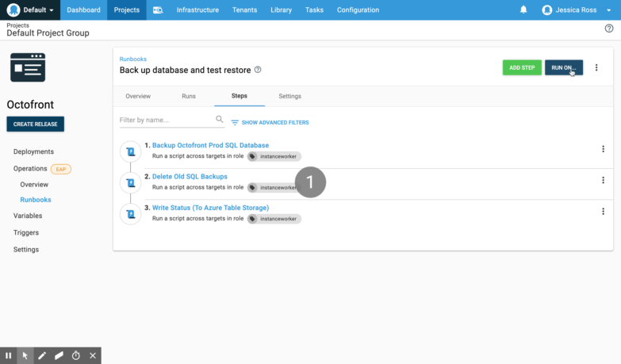
Task: Click the stopwatch timer icon
Action: (76, 356)
